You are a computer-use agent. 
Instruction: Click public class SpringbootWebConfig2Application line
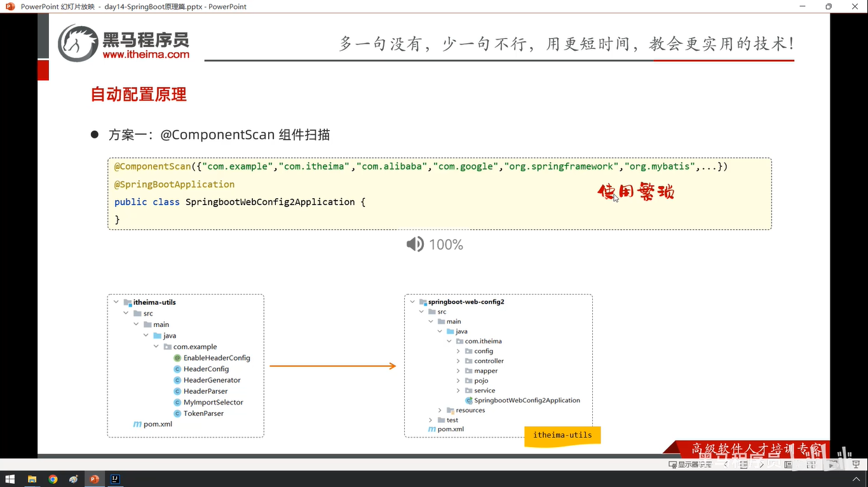coord(240,202)
